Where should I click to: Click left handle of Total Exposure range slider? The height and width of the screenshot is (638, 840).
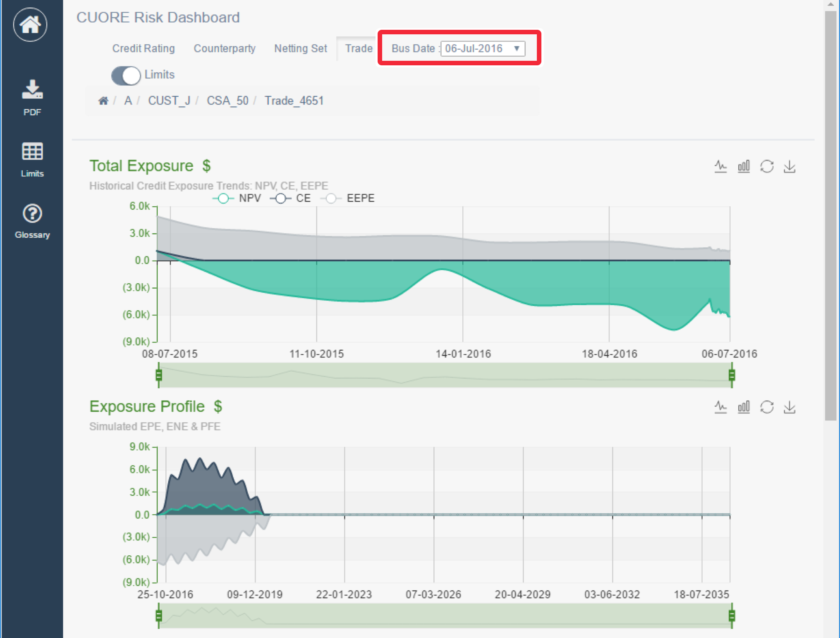(159, 375)
